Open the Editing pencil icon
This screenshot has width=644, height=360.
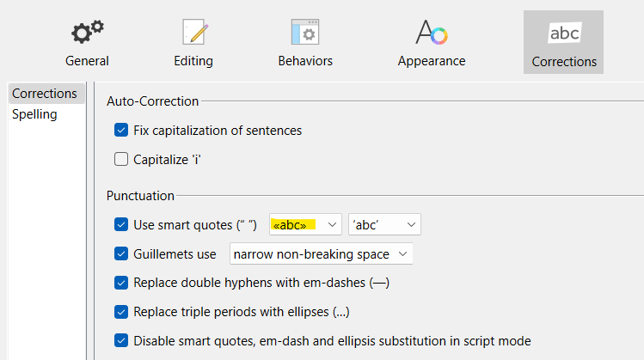[x=195, y=32]
